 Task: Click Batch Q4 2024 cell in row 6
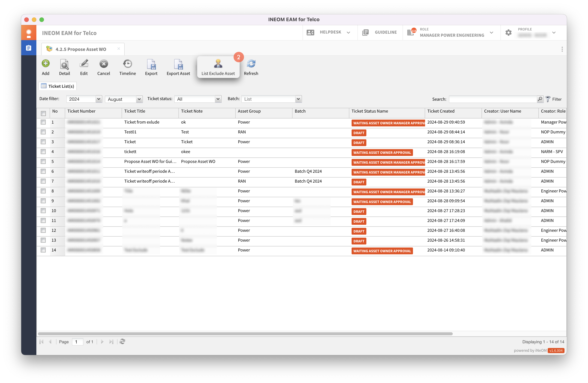tap(308, 171)
